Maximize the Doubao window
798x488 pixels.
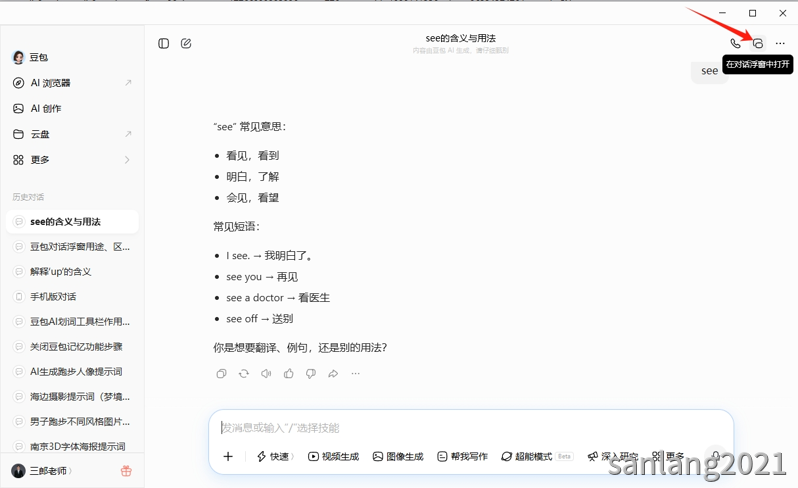click(x=753, y=13)
